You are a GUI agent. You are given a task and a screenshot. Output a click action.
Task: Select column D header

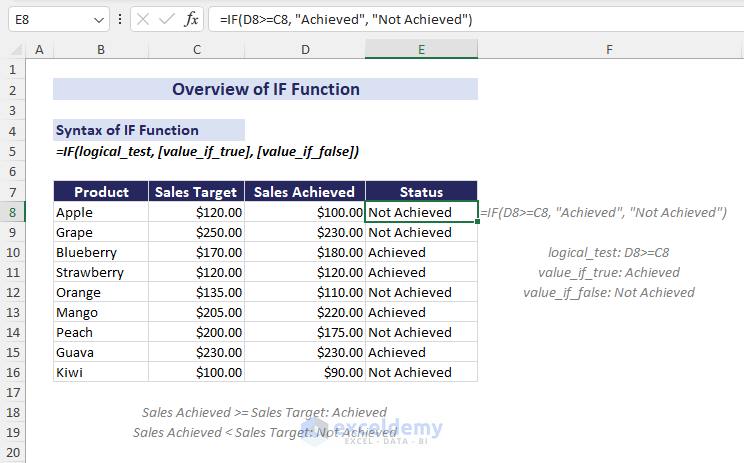coord(305,49)
